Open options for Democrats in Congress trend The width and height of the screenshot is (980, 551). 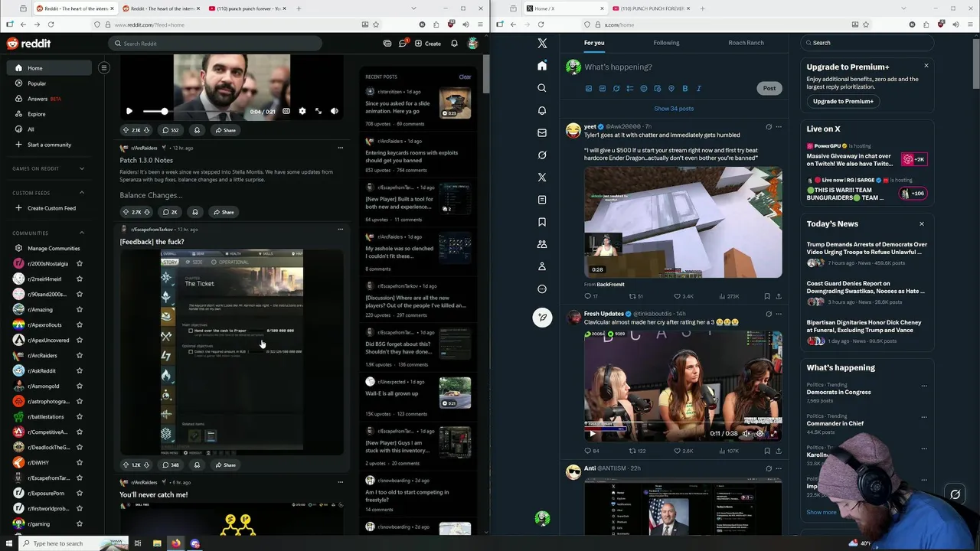pyautogui.click(x=924, y=386)
